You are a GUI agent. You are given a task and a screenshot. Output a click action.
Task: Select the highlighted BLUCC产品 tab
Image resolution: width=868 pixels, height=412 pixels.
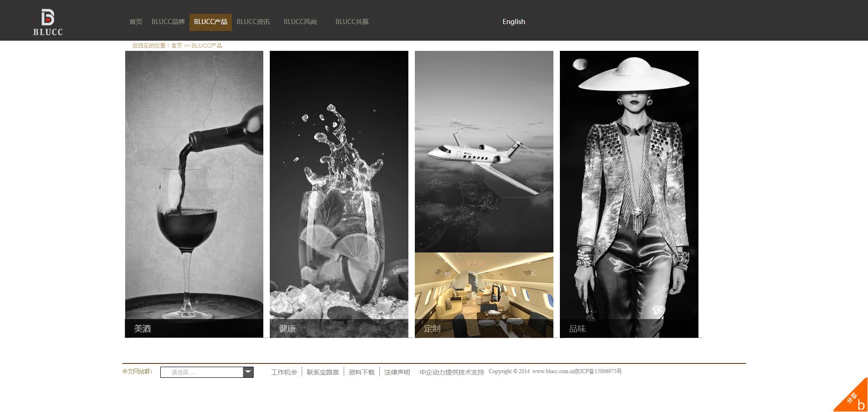[211, 22]
